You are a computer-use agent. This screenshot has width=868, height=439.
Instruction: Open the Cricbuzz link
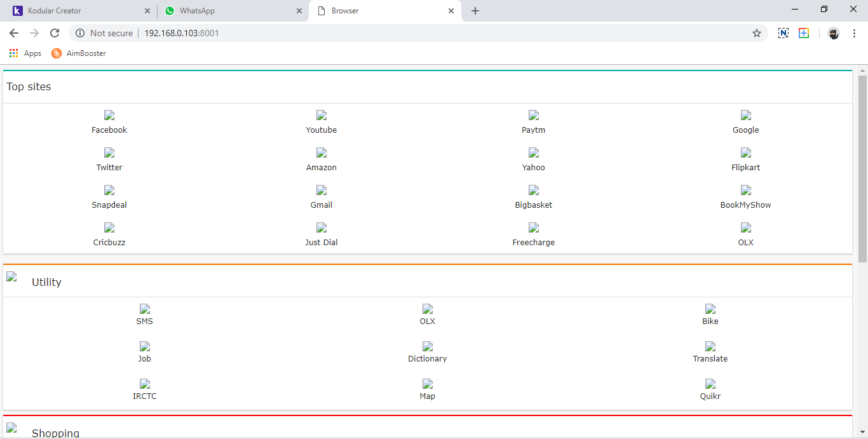pyautogui.click(x=109, y=243)
